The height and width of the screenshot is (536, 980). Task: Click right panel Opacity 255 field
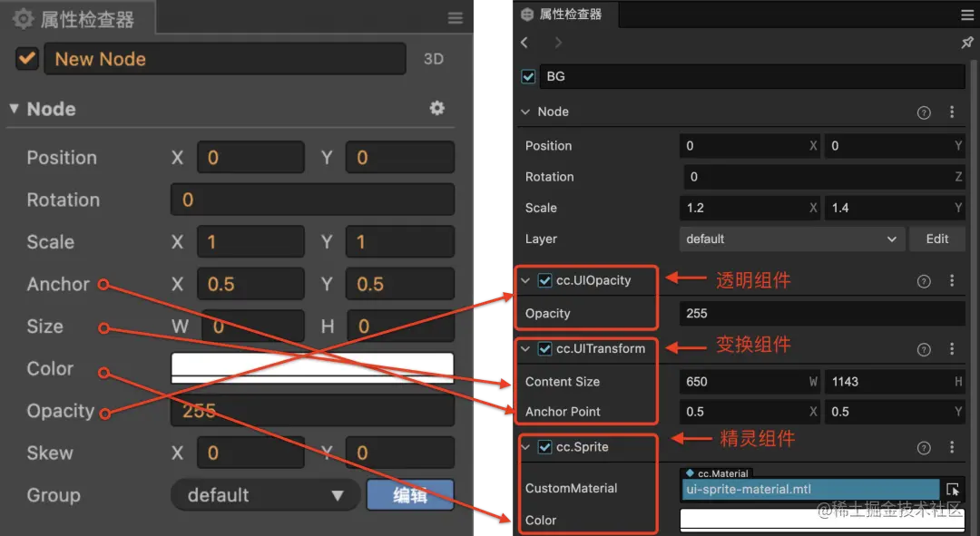pos(822,314)
